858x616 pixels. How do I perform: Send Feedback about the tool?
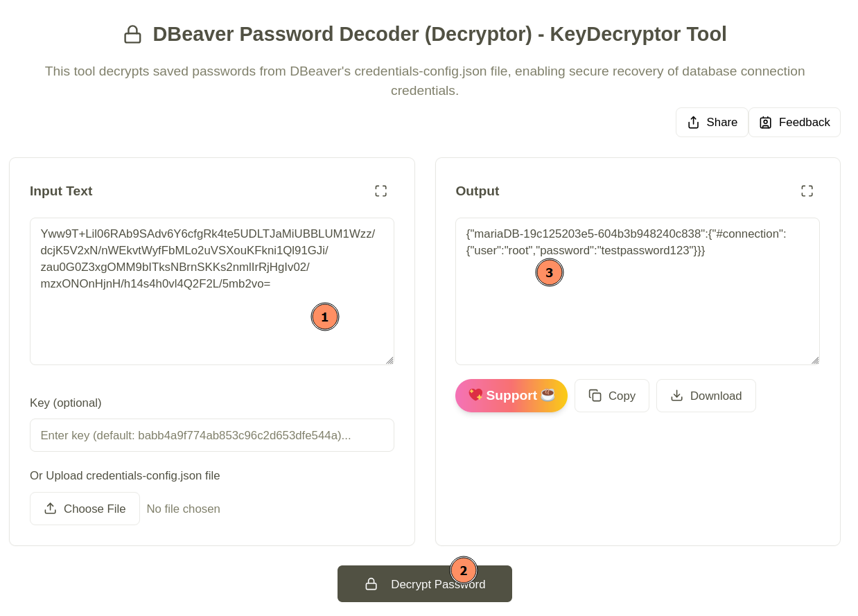point(794,121)
